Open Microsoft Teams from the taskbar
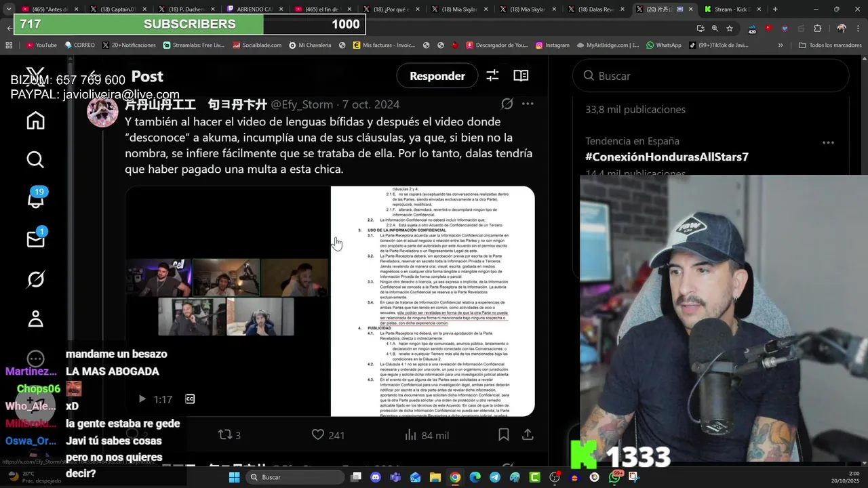 click(x=396, y=477)
